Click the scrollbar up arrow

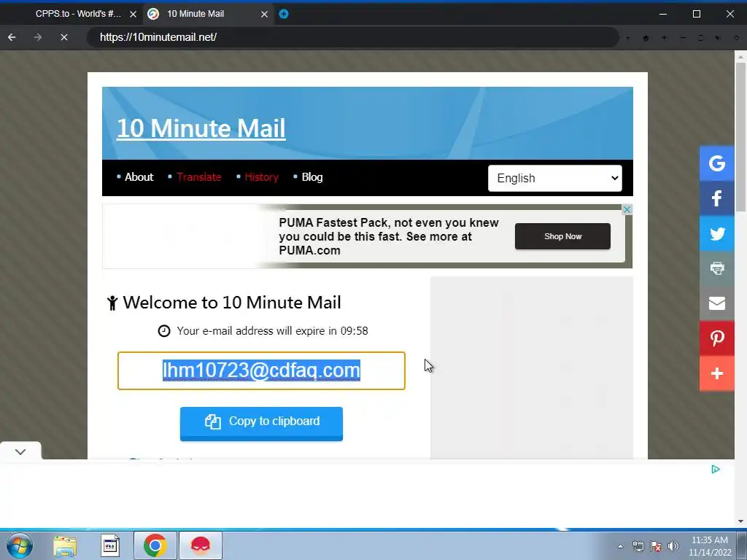(x=740, y=57)
